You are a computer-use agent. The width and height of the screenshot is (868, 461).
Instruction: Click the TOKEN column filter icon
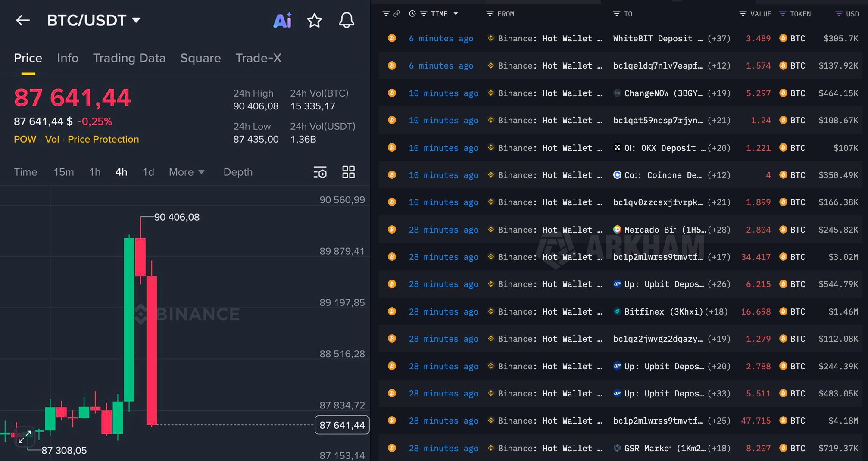(783, 14)
